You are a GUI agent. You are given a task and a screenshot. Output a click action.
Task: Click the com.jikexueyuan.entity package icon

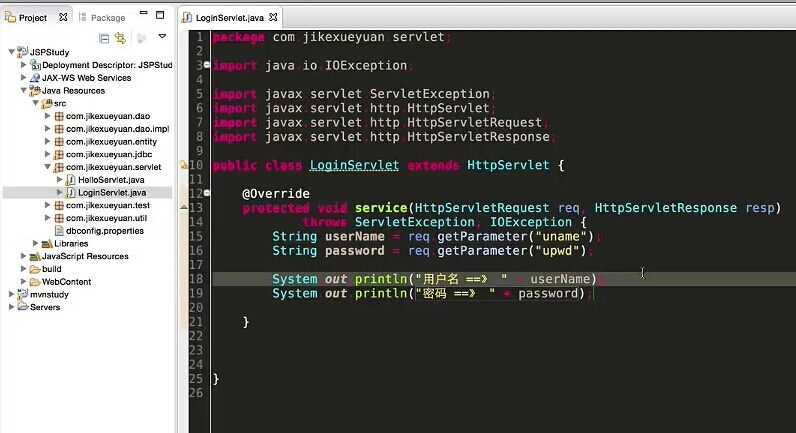tap(59, 141)
